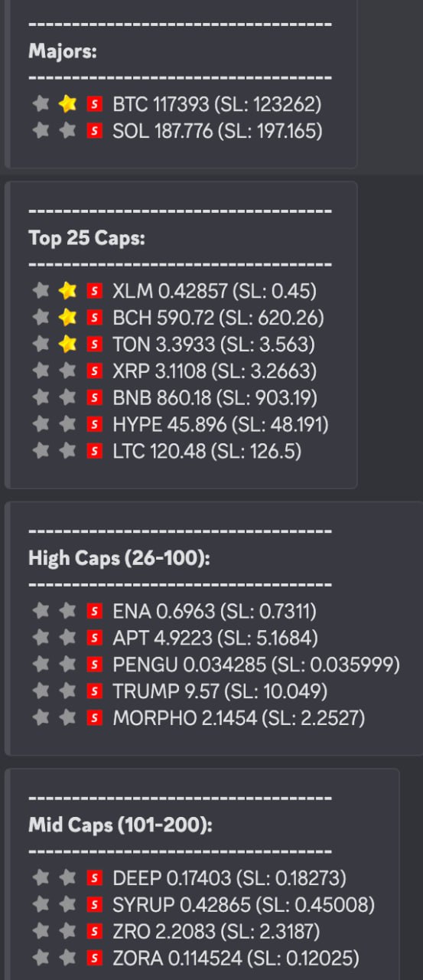Image resolution: width=423 pixels, height=980 pixels.
Task: Click the first gray star beside DEEP
Action: [x=42, y=877]
